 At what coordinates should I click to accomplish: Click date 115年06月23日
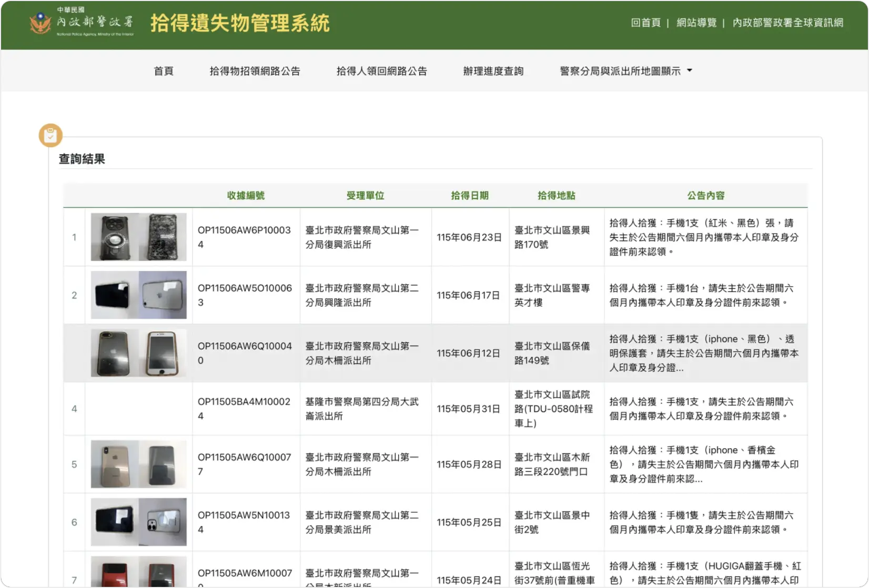(469, 237)
